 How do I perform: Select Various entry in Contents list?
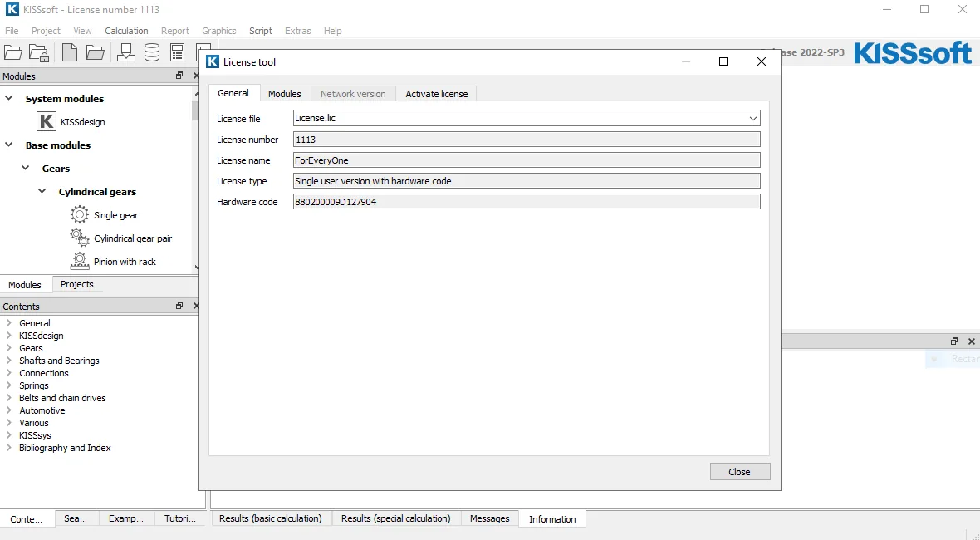pyautogui.click(x=34, y=423)
